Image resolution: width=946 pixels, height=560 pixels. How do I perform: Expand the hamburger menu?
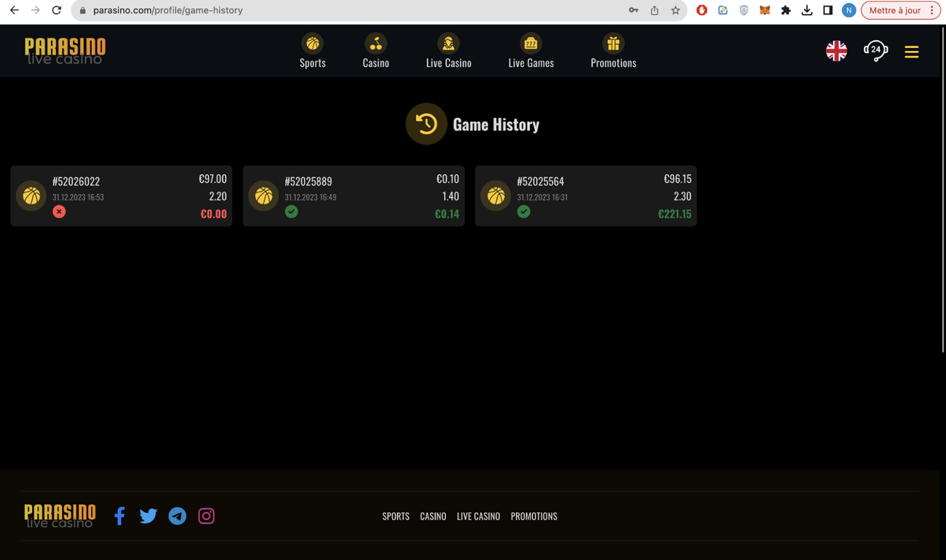coord(911,52)
